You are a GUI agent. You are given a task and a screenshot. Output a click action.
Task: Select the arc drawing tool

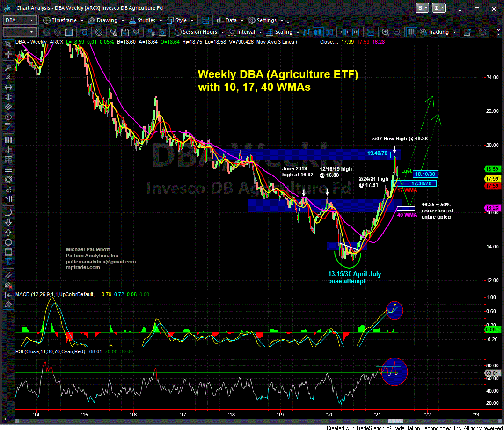point(8,212)
